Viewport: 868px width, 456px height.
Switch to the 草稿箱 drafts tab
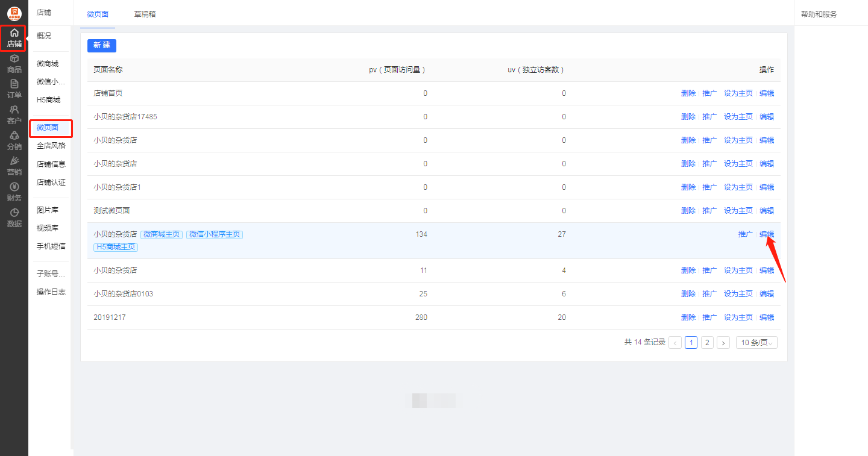tap(145, 14)
